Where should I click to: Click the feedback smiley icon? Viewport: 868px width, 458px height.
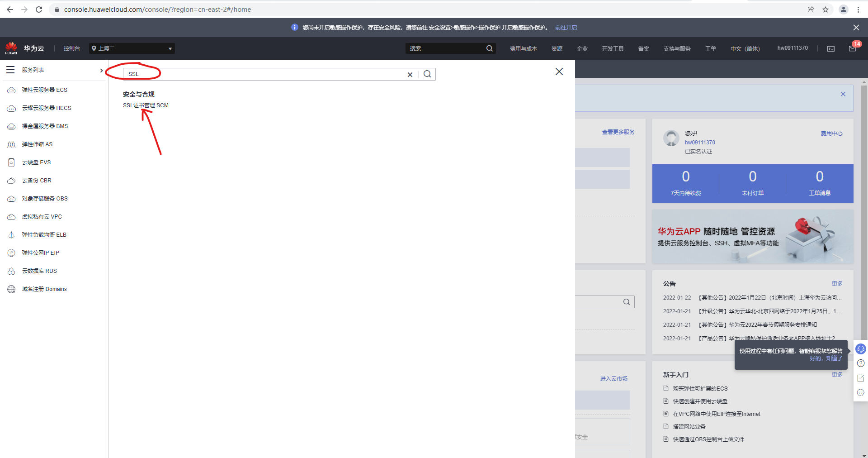tap(861, 393)
